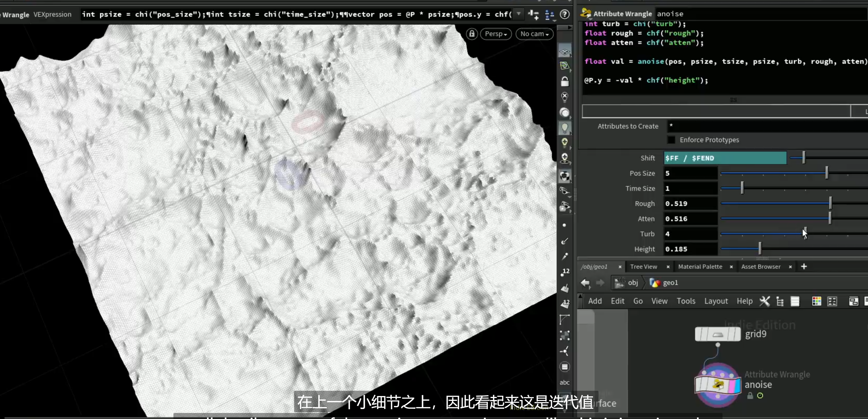Toggle the three-spoke branching marker icon

(565, 351)
